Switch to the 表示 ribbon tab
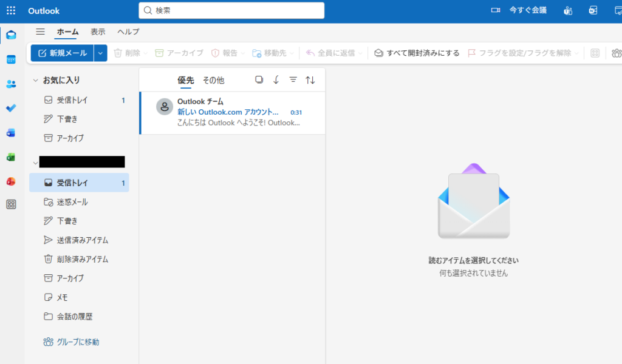 click(x=98, y=32)
